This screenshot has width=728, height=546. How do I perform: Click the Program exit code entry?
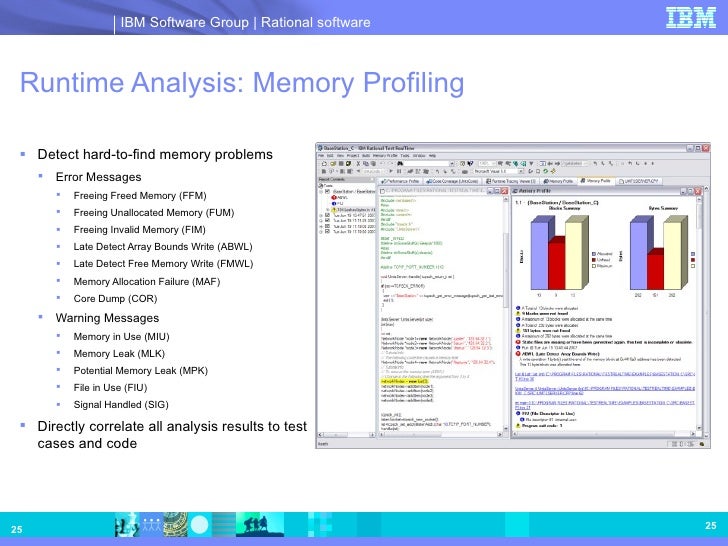point(540,425)
